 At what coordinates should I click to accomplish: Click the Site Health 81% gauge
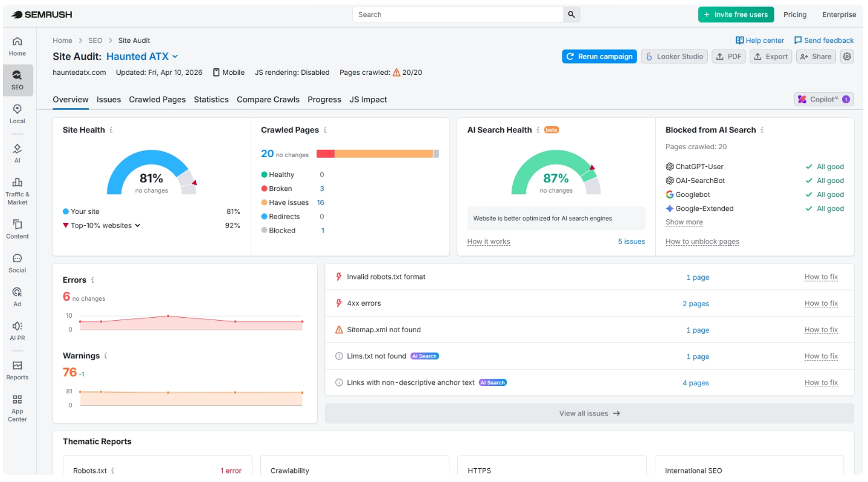click(x=152, y=172)
